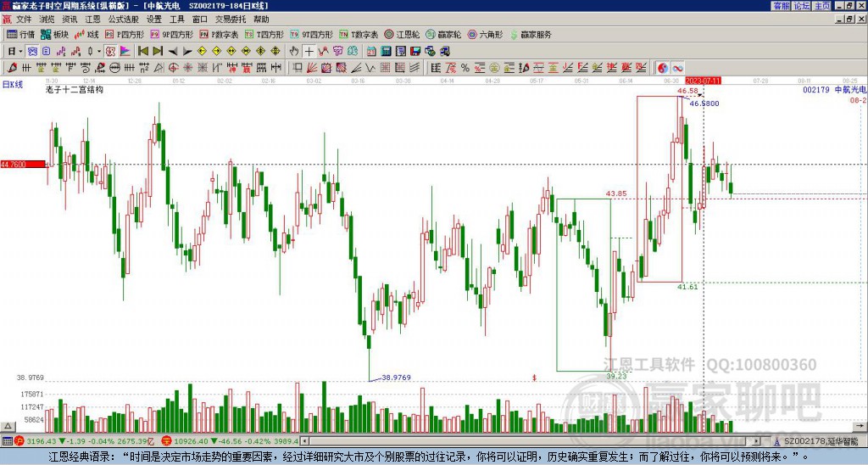Open the calculator icon
This screenshot has height=465, width=868.
[x=386, y=52]
